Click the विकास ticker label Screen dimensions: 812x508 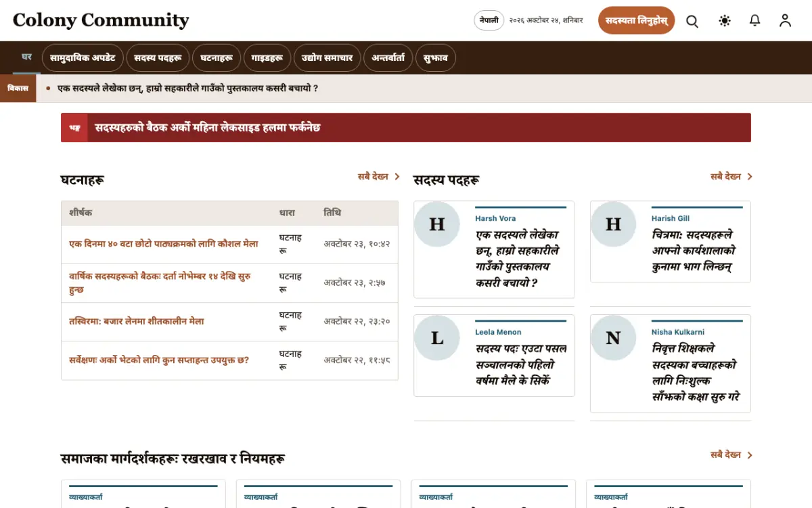click(x=18, y=88)
